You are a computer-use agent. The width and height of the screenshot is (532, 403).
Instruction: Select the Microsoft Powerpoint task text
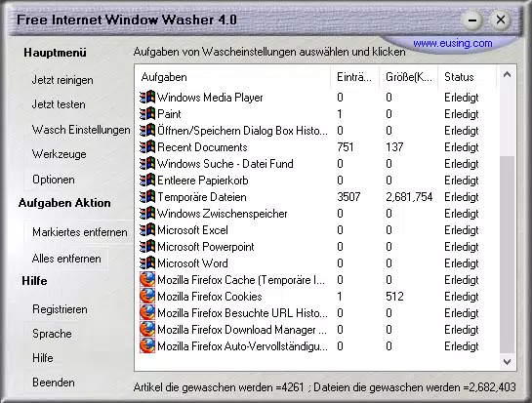(x=206, y=247)
